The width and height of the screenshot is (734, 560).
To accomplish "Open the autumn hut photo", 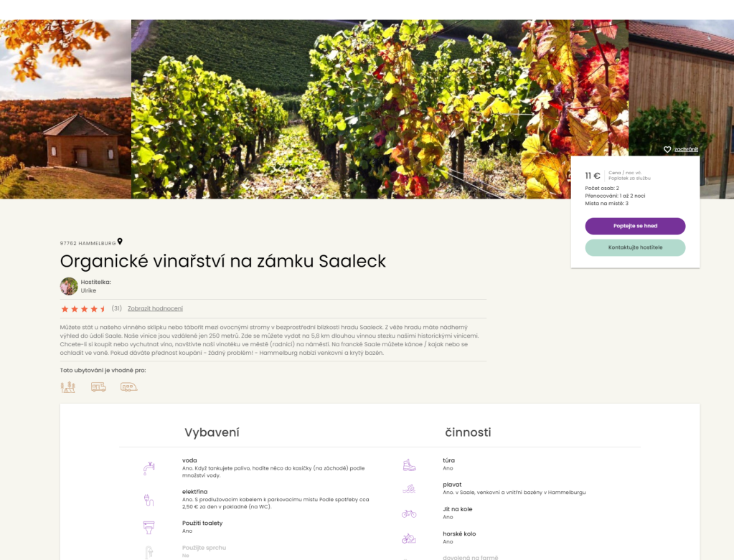I will coord(65,109).
